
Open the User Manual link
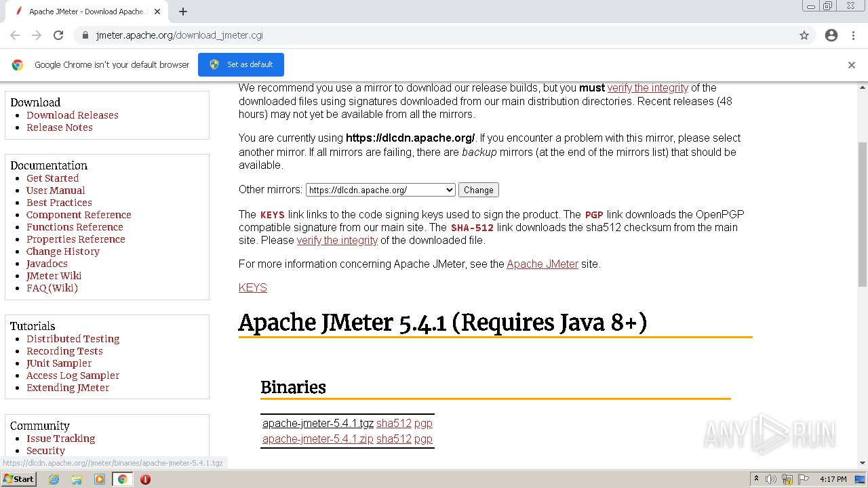click(x=56, y=190)
